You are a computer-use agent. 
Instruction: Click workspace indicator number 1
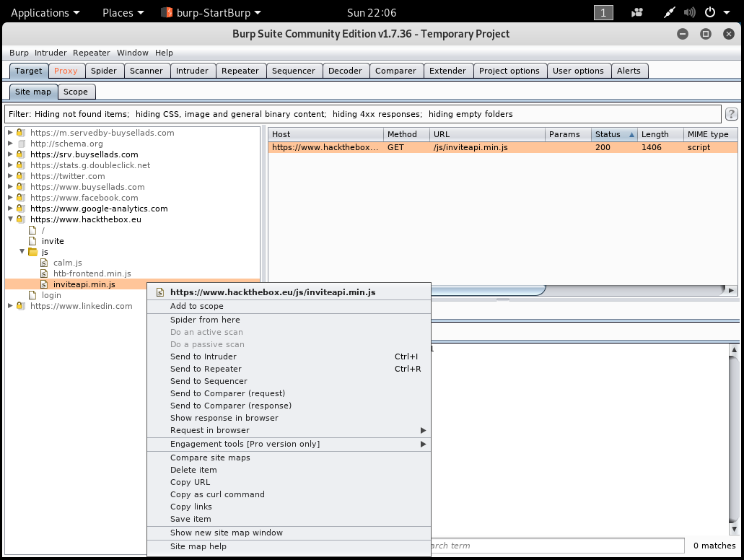point(603,12)
